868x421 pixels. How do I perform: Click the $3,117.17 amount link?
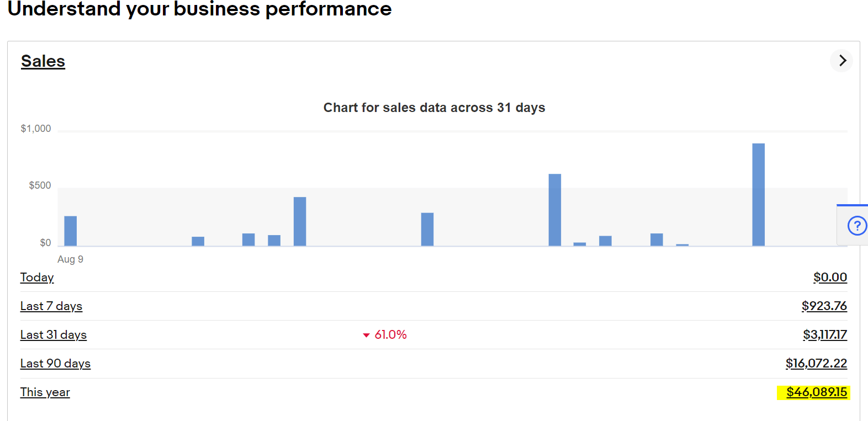[x=825, y=335]
